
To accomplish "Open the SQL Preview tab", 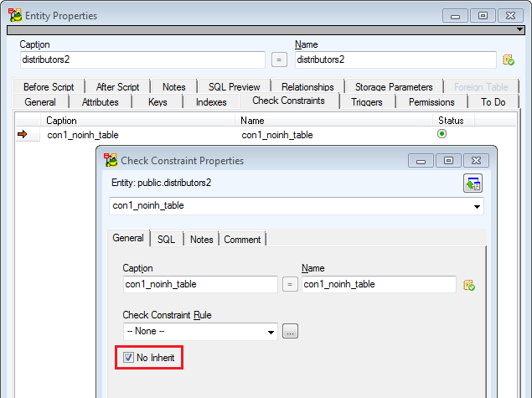I will (x=234, y=87).
